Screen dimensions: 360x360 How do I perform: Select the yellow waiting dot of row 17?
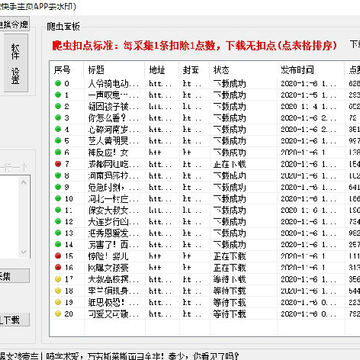58,279
